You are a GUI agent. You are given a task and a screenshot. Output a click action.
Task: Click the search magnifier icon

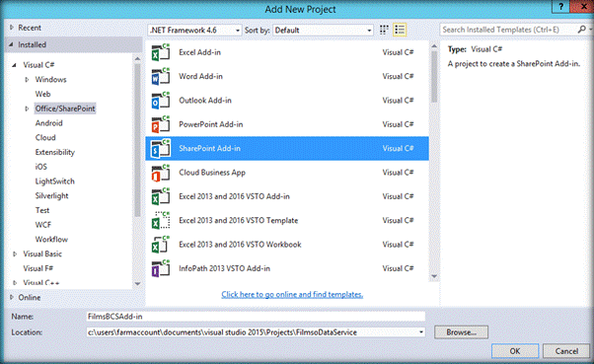coord(582,30)
